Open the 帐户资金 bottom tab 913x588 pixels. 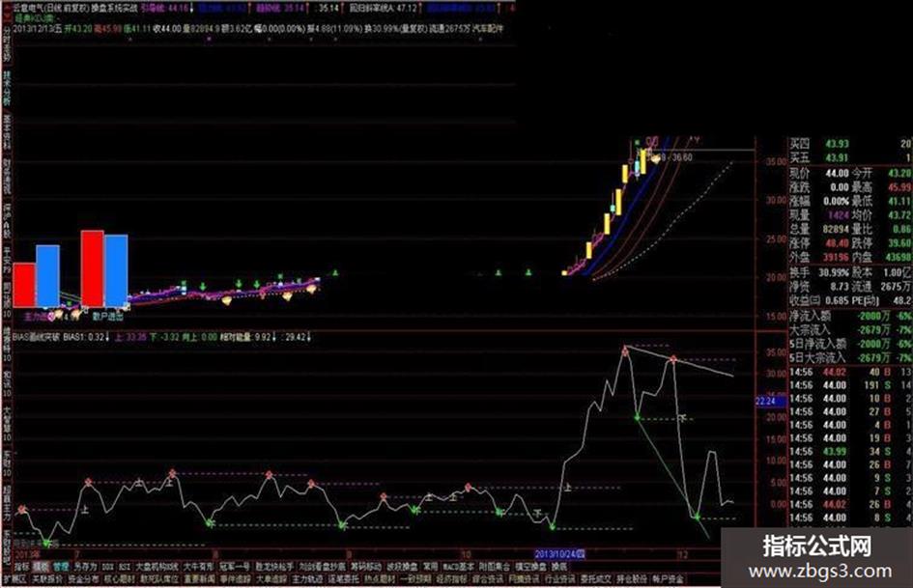tap(668, 579)
